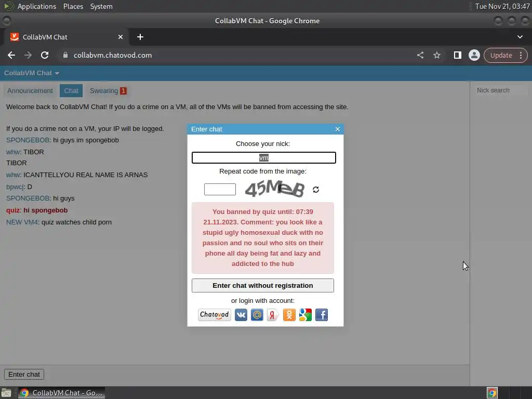Click the show desktop icon in the bottom panel
The image size is (532, 399).
pyautogui.click(x=6, y=393)
